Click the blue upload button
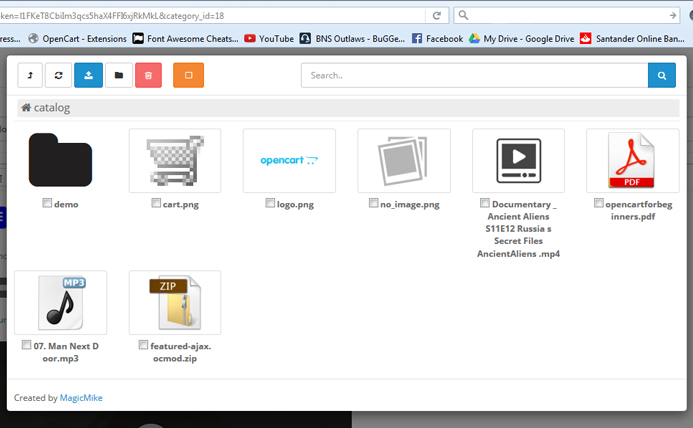The width and height of the screenshot is (693, 428). (x=88, y=75)
